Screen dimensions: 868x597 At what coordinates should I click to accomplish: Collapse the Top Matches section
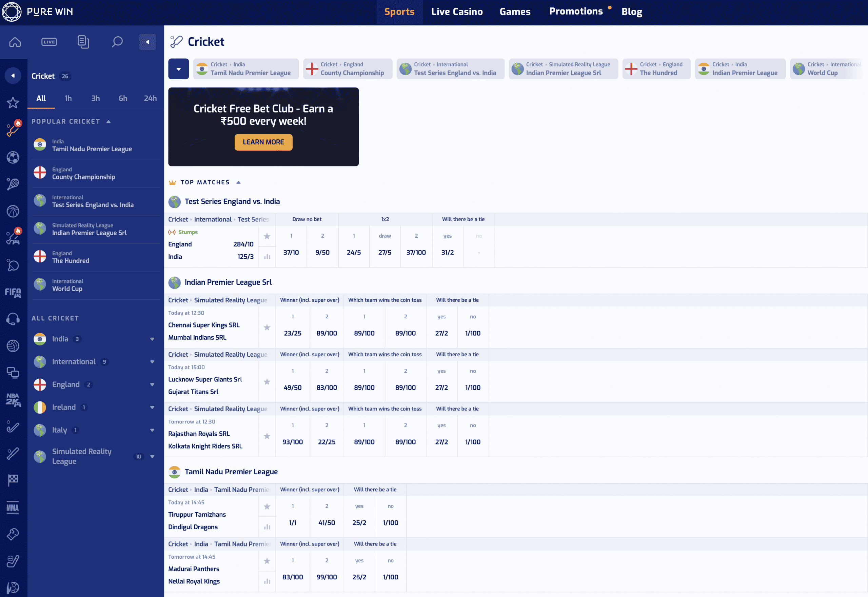pyautogui.click(x=238, y=182)
